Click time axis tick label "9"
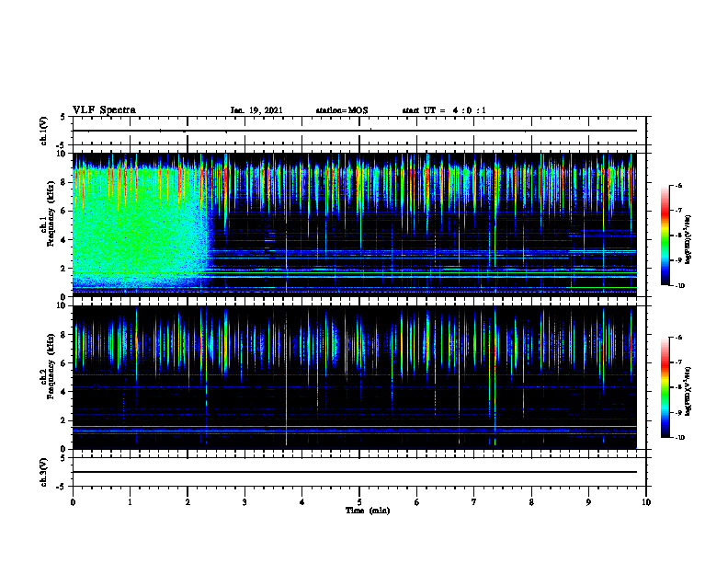This screenshot has width=728, height=563. tap(588, 502)
